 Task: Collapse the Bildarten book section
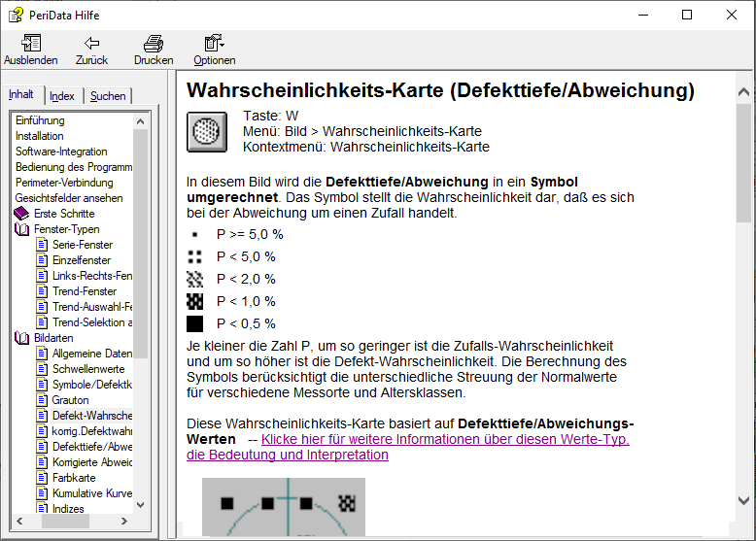point(22,338)
